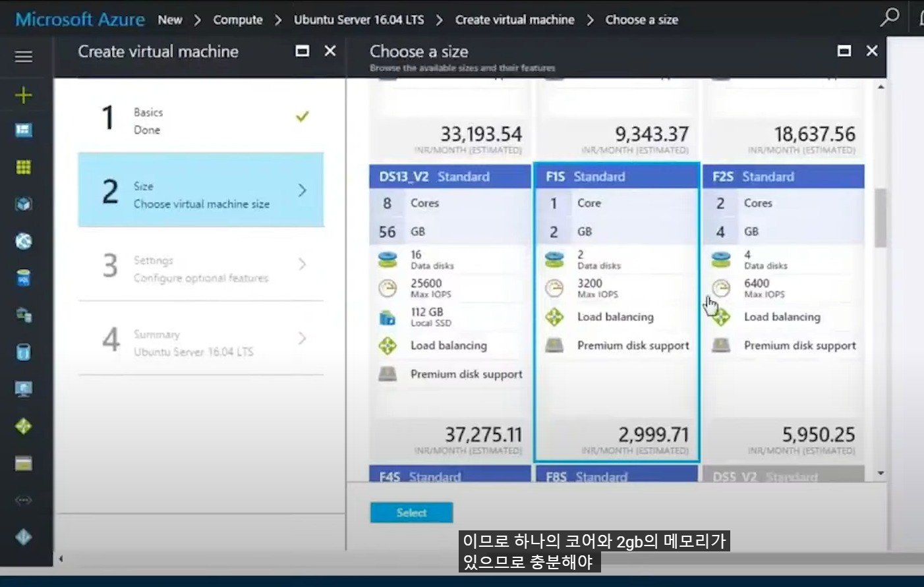Click scroll-down arrow of size list
This screenshot has height=587, width=924.
tap(881, 473)
